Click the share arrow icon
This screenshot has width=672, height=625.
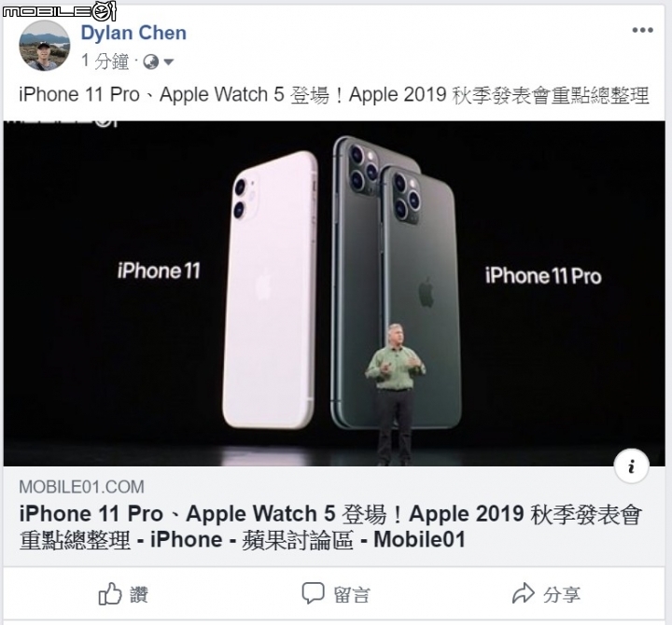point(523,593)
